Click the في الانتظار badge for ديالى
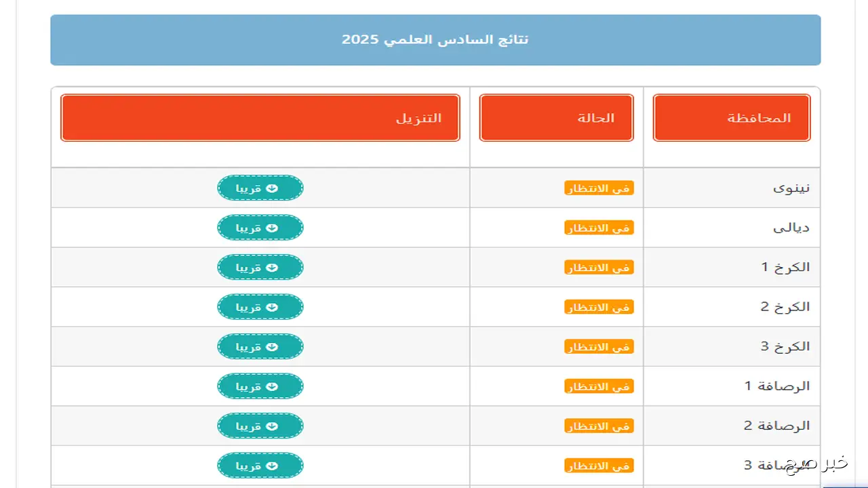868x488 pixels. [x=598, y=228]
